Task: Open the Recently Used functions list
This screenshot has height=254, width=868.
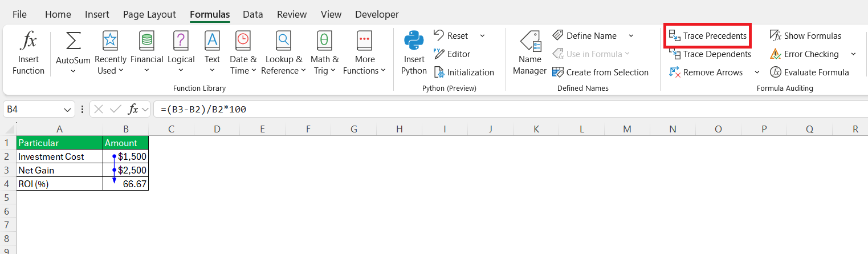Action: 111,54
